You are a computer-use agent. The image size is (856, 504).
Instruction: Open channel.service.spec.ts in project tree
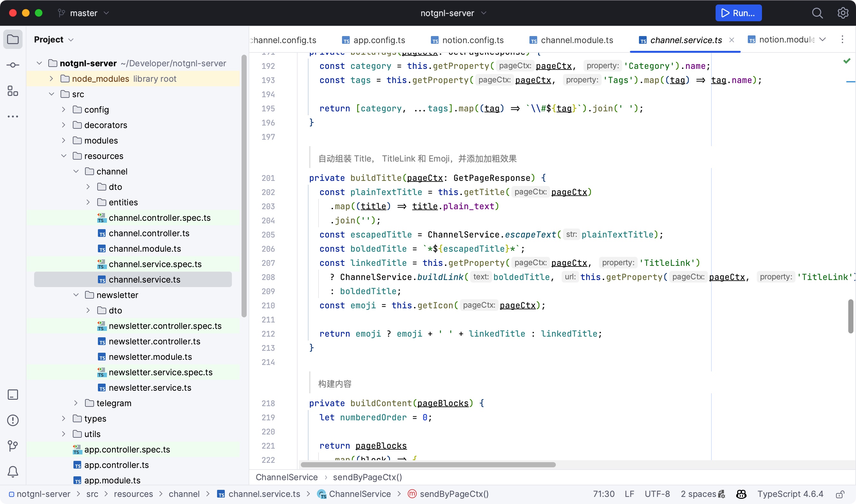pyautogui.click(x=155, y=264)
